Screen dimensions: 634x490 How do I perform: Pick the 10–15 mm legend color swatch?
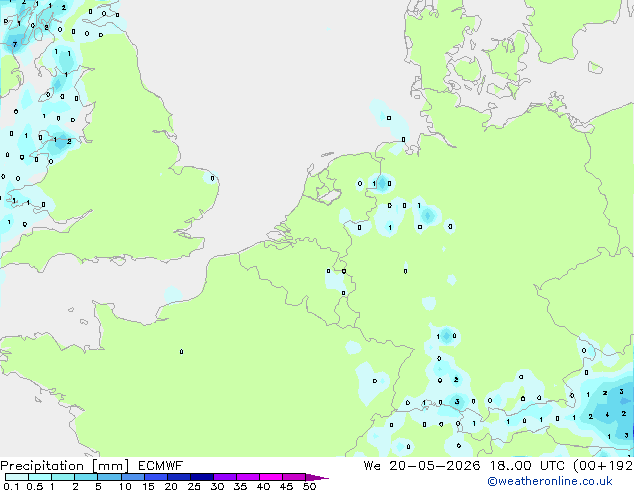[133, 477]
